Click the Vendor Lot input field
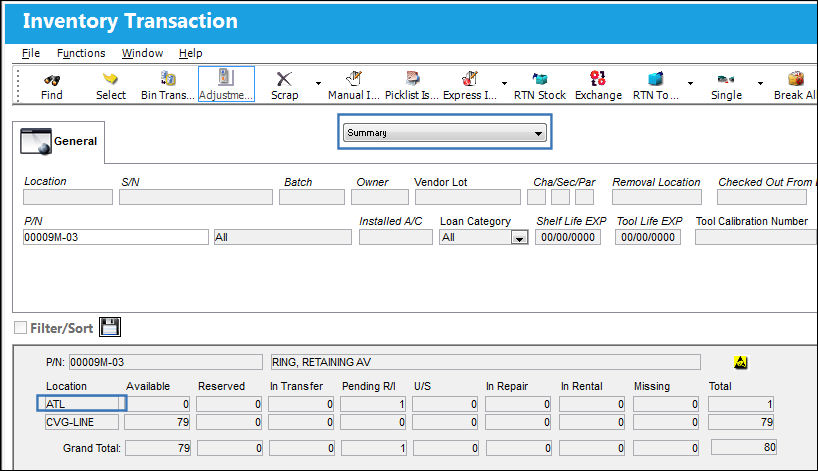The image size is (818, 471). pos(467,197)
